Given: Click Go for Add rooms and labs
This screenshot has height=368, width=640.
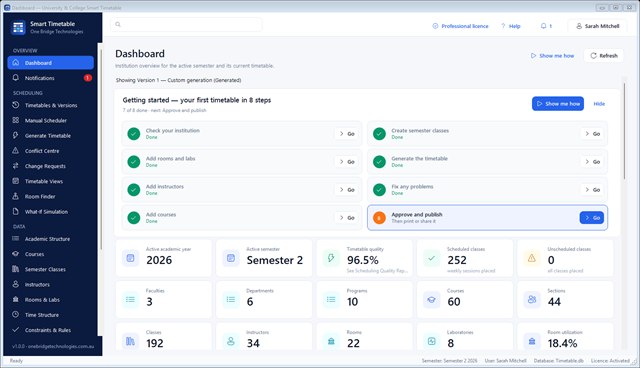Looking at the screenshot, I should [347, 162].
